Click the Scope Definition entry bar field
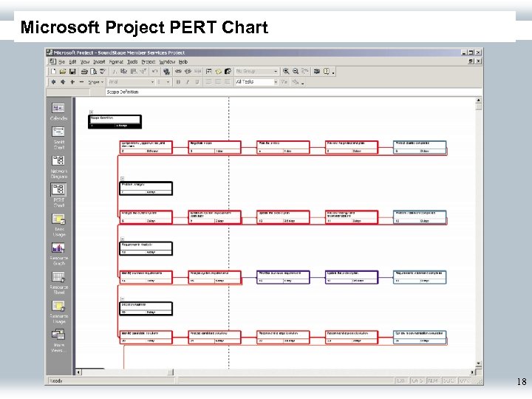This screenshot has width=532, height=399. (x=292, y=92)
